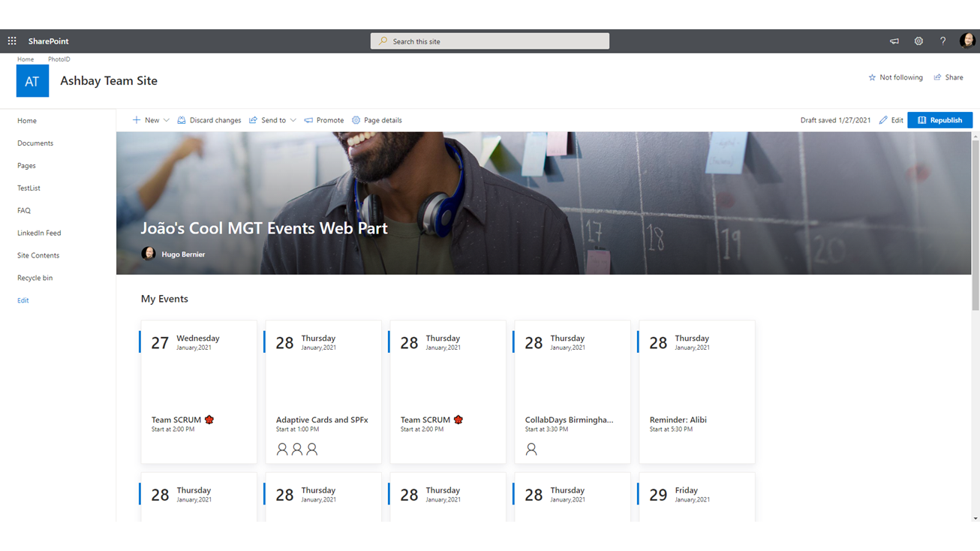Share the site using Share button
This screenshot has height=551, width=980.
(x=948, y=77)
